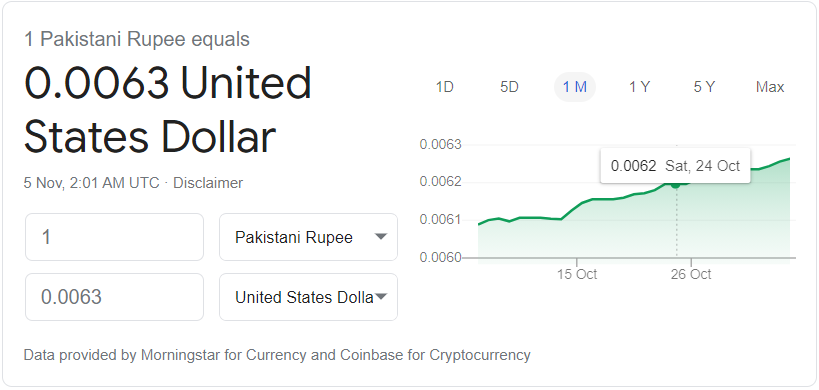This screenshot has width=819, height=390.
Task: Switch chart to 5D range
Action: click(509, 87)
